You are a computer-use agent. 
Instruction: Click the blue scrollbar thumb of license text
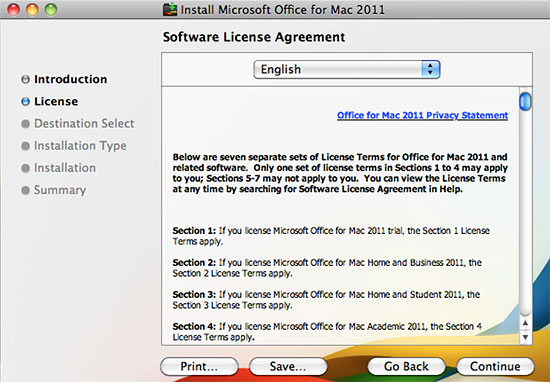pos(525,101)
